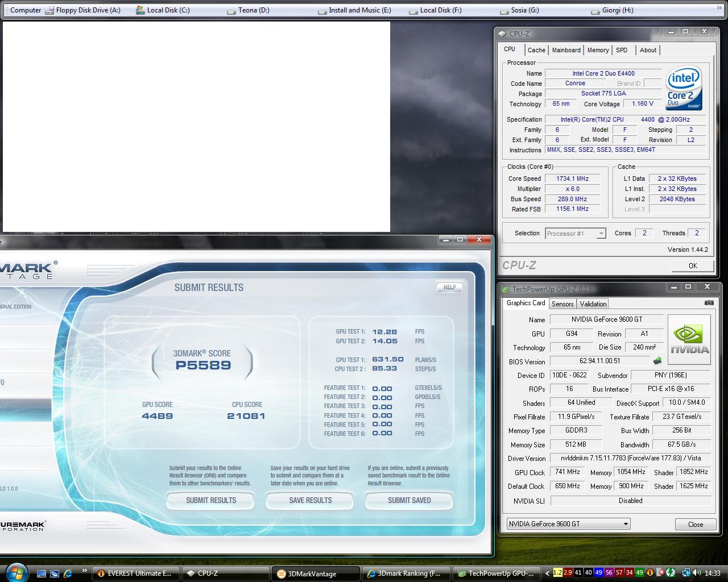Open Local Disk (C:) from toolbar

(163, 10)
